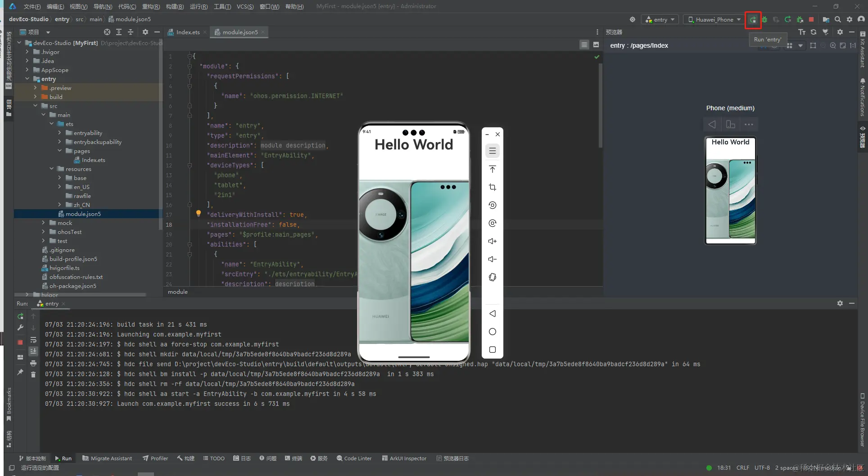Close the module.json5 editor tab
The height and width of the screenshot is (476, 868).
tap(263, 32)
